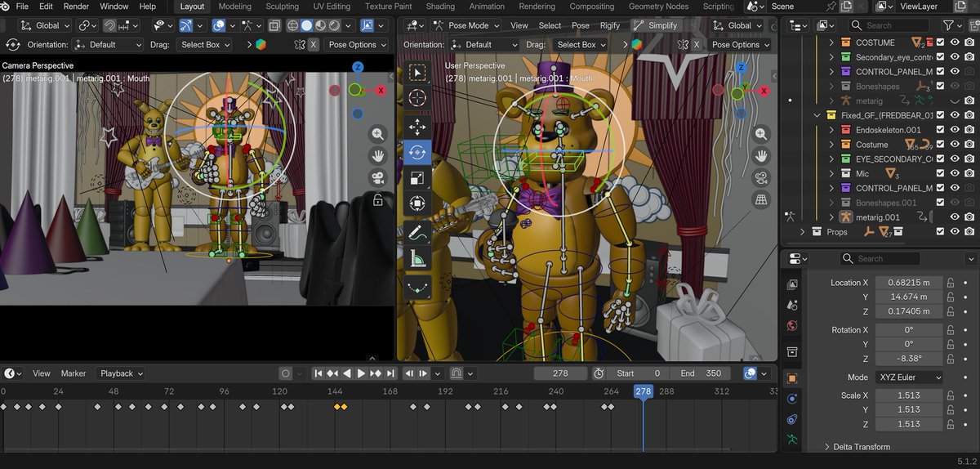Toggle Auto Keying record button in the timeline
The height and width of the screenshot is (469, 980).
pos(286,373)
